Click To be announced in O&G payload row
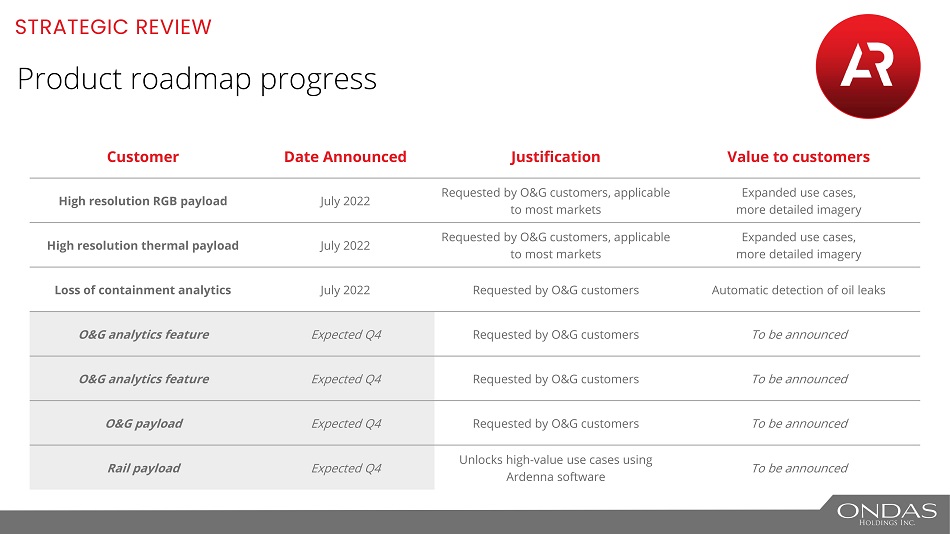The height and width of the screenshot is (534, 950). click(x=799, y=424)
